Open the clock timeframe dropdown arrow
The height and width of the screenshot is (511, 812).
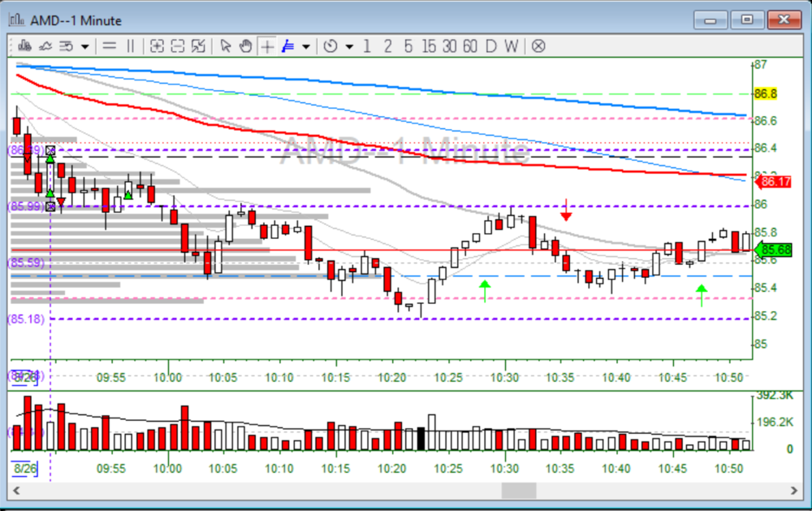coord(349,46)
